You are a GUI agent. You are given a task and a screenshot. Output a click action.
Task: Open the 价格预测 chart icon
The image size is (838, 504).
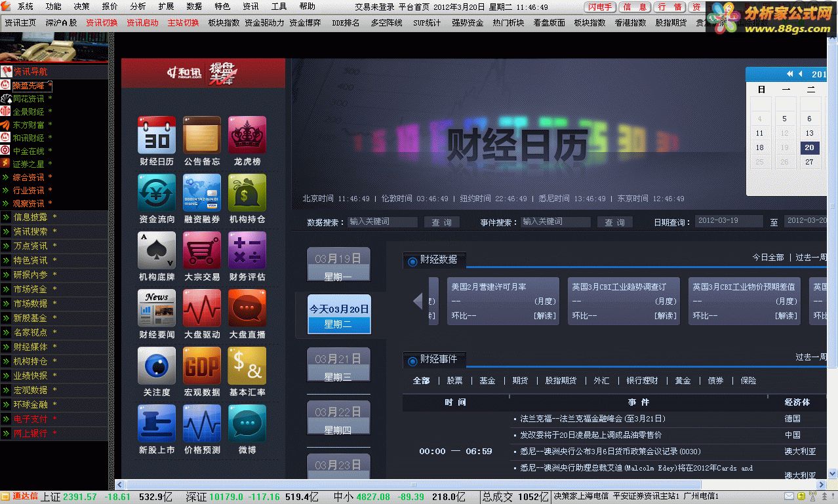pyautogui.click(x=202, y=423)
